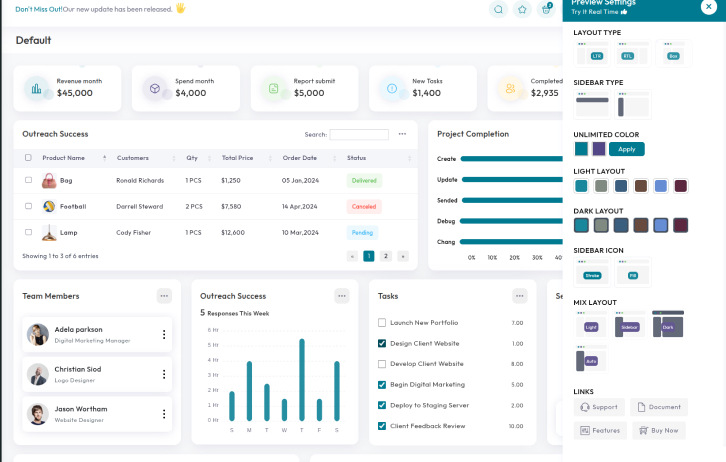Choose the Fill sidebar icon style
This screenshot has height=462, width=726.
(x=633, y=272)
